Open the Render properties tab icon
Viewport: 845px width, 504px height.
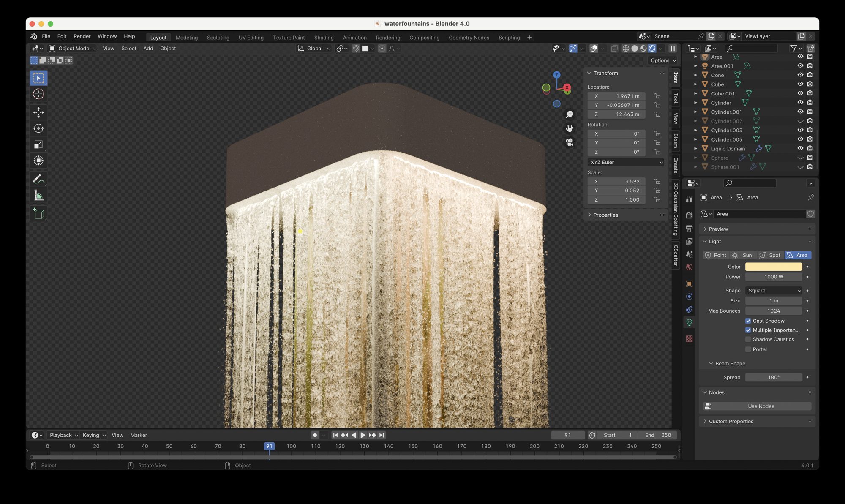pos(689,215)
